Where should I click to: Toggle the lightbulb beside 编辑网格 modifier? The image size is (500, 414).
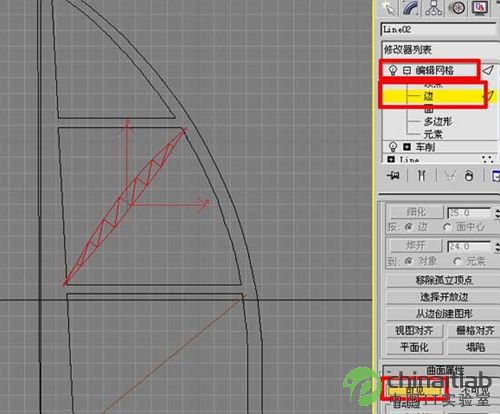[x=393, y=70]
